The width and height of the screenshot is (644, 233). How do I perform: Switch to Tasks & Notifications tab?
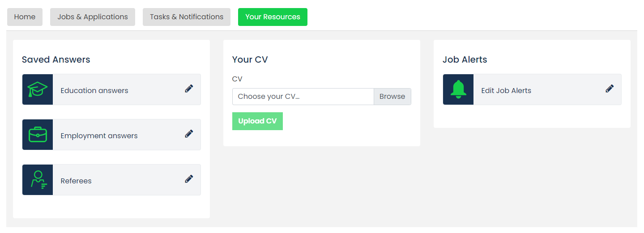[x=187, y=17]
